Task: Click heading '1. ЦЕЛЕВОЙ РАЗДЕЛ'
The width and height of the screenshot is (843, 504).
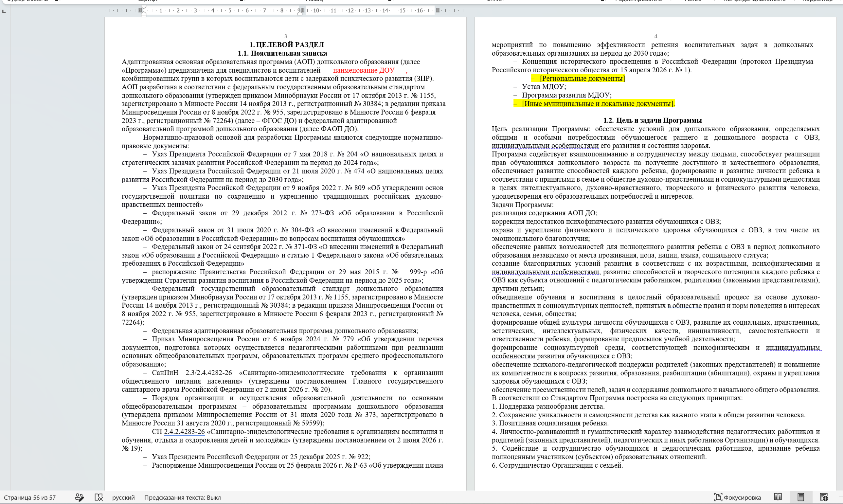Action: tap(287, 45)
